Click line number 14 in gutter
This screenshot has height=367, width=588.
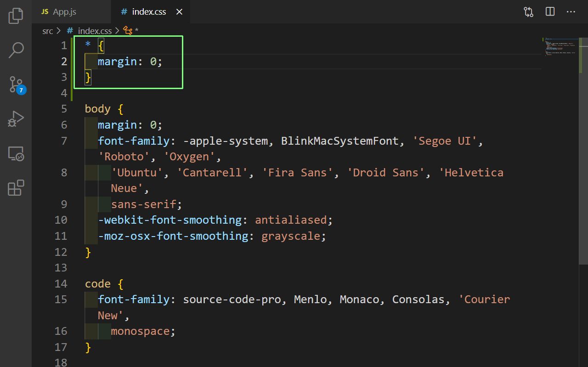pos(61,283)
